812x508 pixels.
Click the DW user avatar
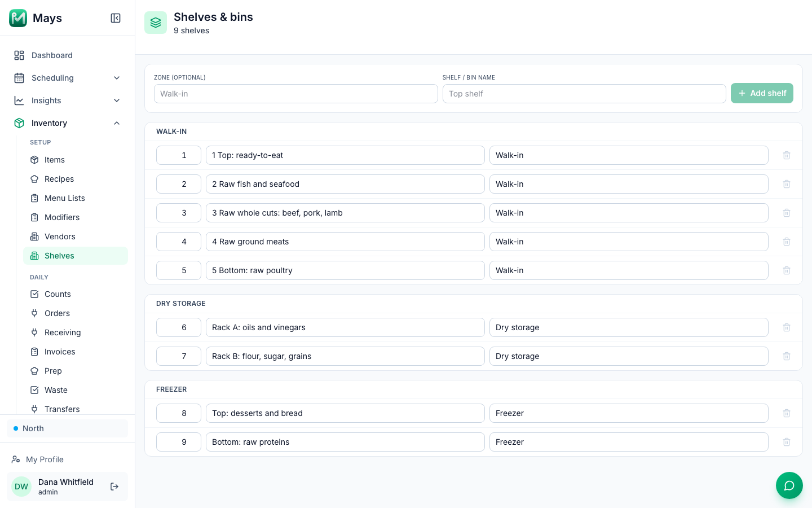21,487
